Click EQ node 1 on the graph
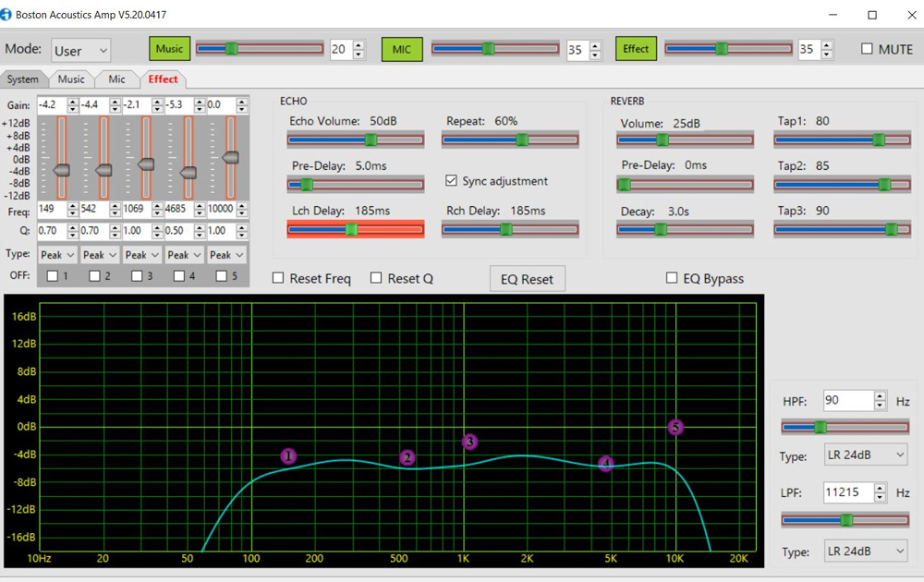 [288, 456]
